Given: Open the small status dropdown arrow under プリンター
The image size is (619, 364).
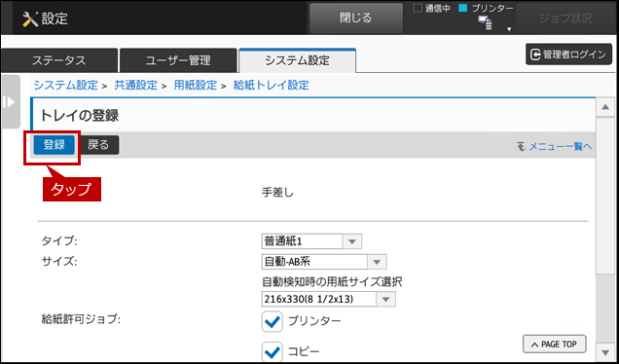Looking at the screenshot, I should (509, 29).
